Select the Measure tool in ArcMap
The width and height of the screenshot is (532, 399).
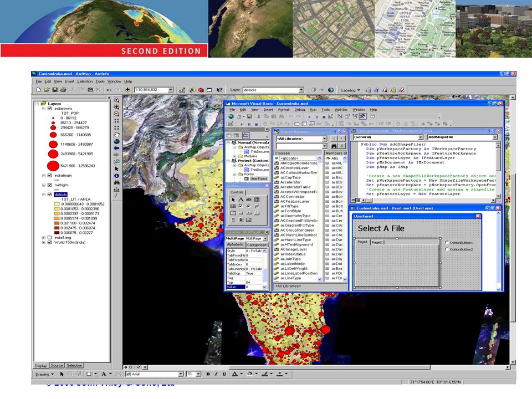coord(117,190)
